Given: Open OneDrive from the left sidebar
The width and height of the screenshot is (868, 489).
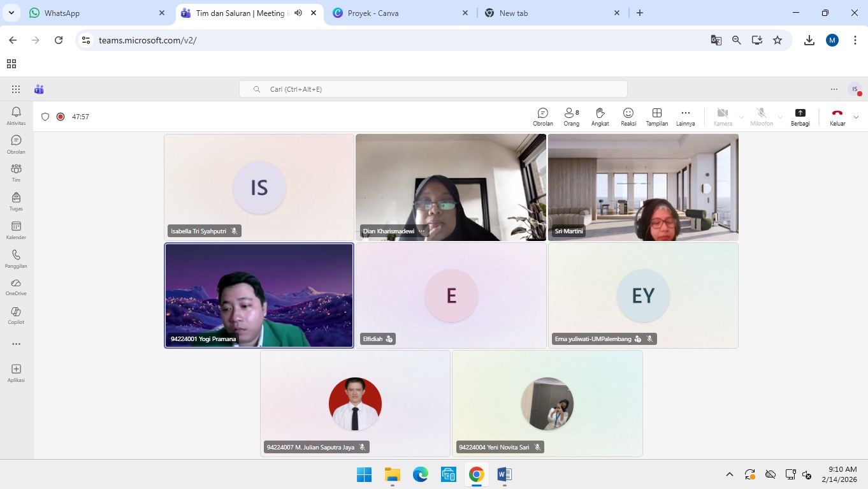Looking at the screenshot, I should click(x=16, y=287).
